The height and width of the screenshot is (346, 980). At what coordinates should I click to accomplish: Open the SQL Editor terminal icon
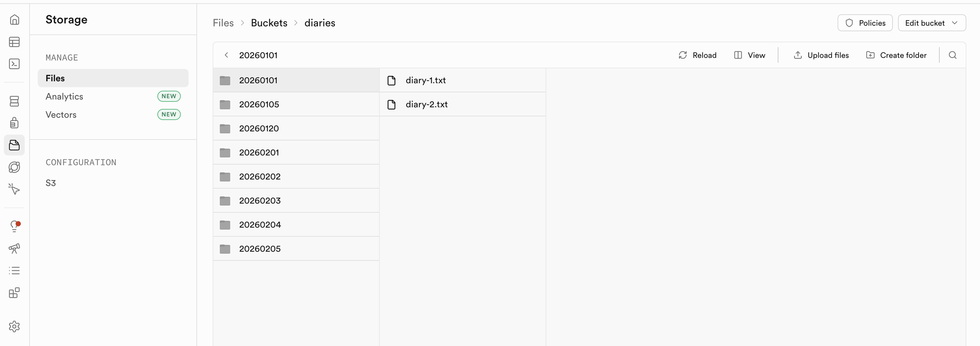click(x=14, y=64)
